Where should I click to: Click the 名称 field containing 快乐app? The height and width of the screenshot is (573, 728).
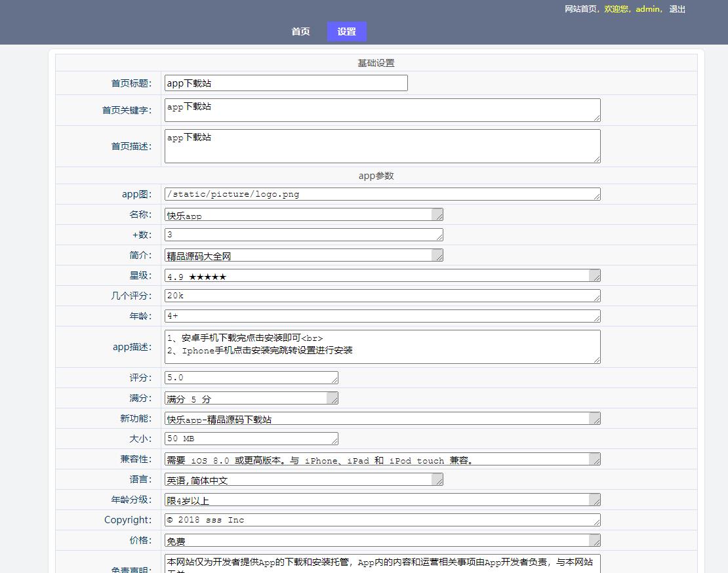[299, 214]
